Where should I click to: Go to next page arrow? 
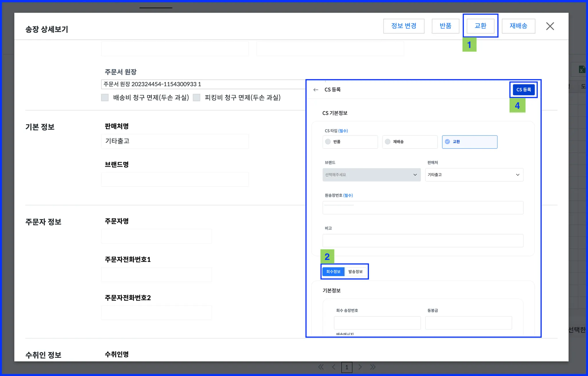click(x=360, y=367)
